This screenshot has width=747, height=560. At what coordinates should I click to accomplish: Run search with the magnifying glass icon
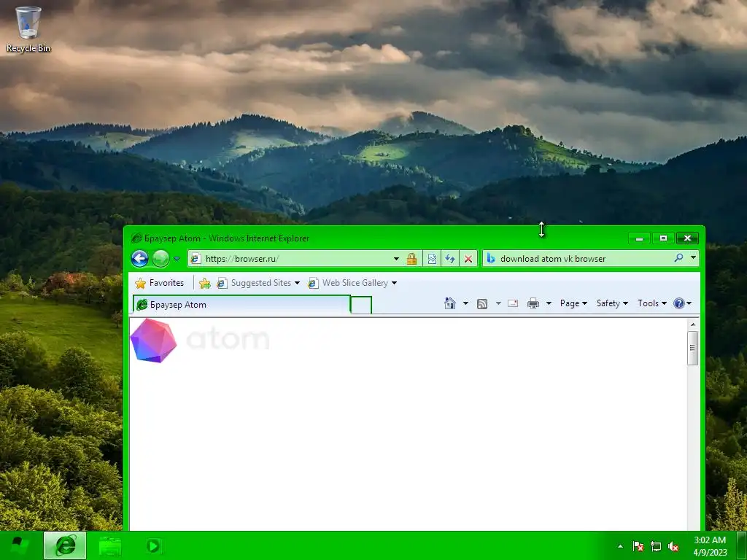[679, 258]
